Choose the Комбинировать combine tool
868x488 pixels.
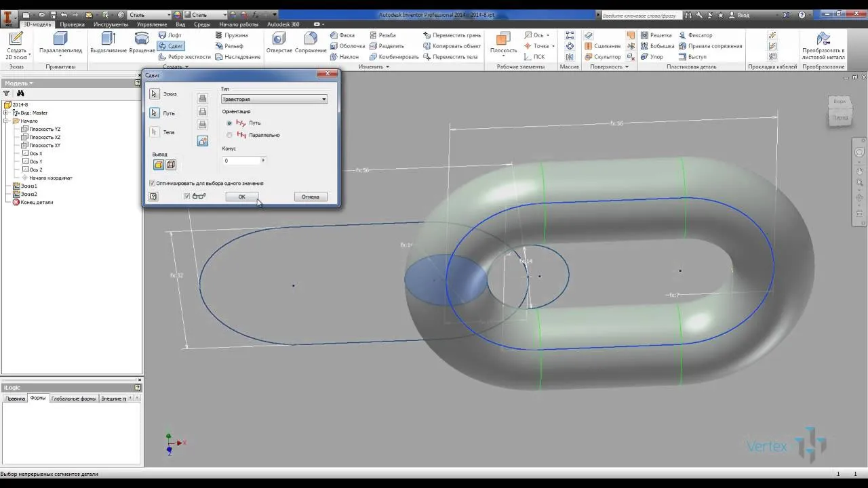[x=394, y=57]
